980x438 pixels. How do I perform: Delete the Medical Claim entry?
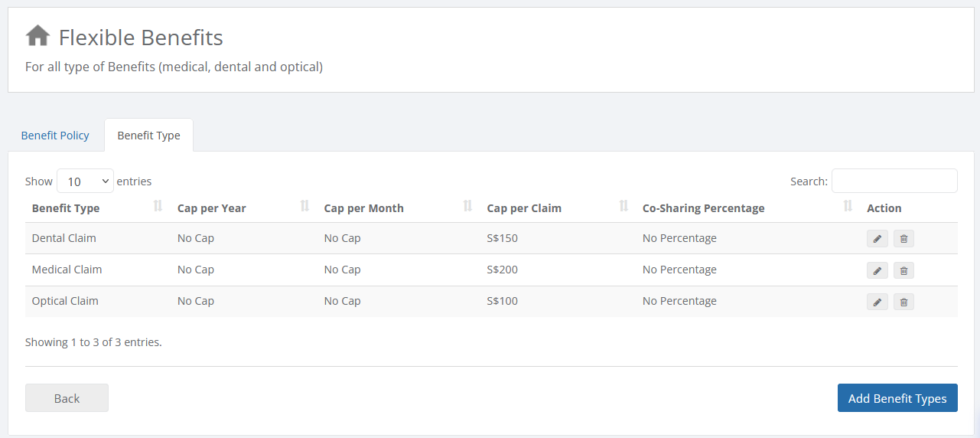pos(903,270)
